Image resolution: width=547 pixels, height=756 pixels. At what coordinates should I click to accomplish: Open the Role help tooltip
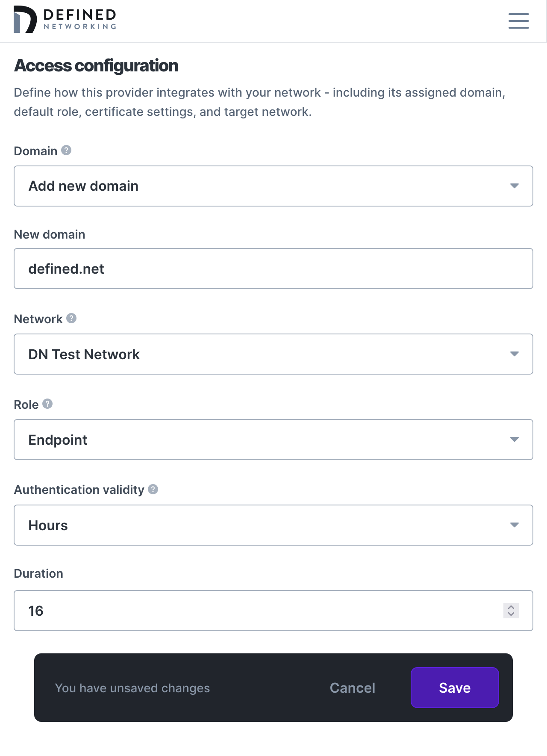[x=47, y=403]
